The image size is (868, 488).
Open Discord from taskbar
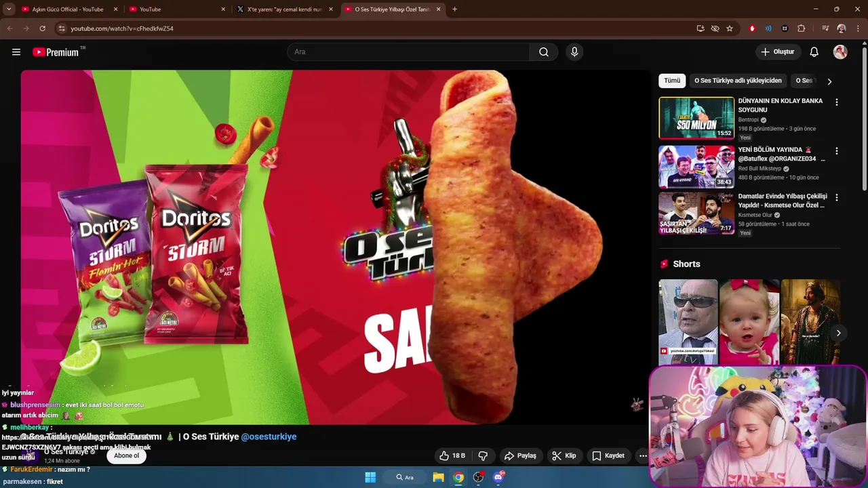point(498,477)
